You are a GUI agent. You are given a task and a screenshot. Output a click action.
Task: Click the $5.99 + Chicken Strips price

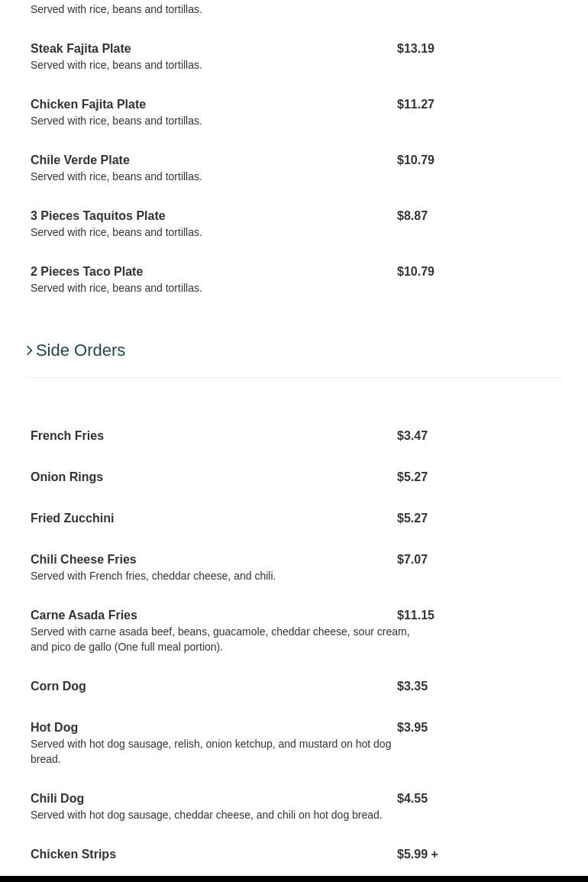[x=417, y=855]
